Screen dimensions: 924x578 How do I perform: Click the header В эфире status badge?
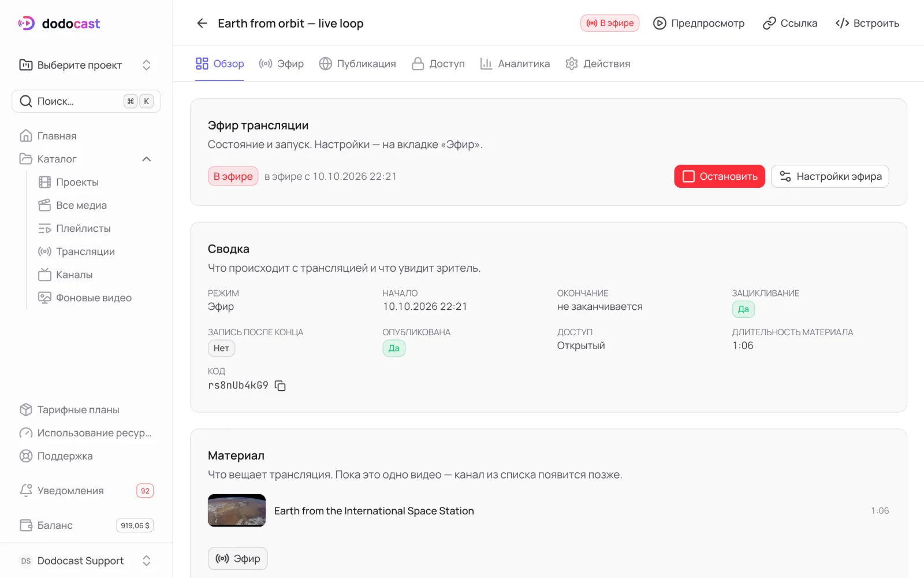(610, 23)
